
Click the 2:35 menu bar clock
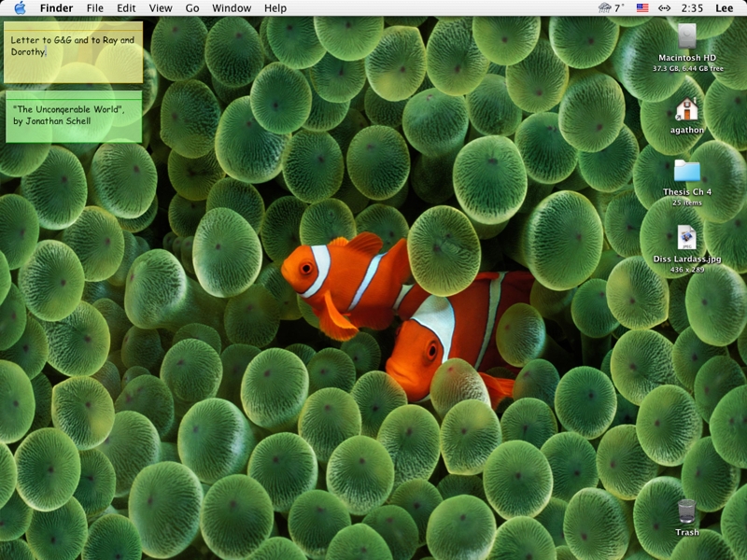click(692, 8)
